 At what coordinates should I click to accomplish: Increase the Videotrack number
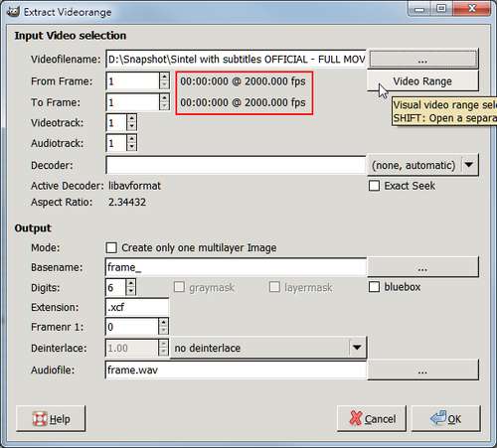point(131,118)
